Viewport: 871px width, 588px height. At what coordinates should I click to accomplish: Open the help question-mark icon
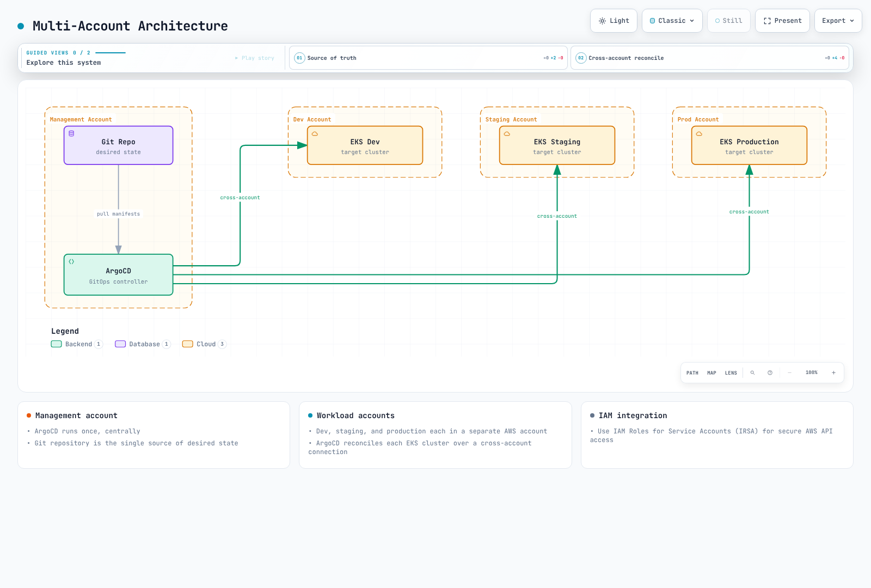pyautogui.click(x=770, y=373)
